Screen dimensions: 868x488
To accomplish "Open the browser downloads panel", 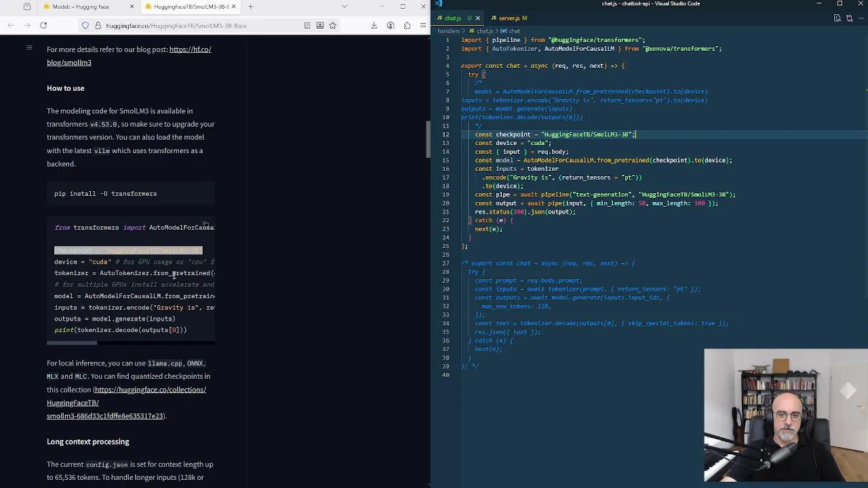I will [374, 26].
